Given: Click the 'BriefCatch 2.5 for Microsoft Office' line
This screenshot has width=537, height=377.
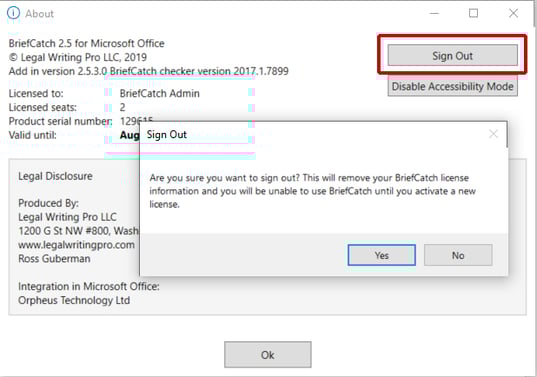Looking at the screenshot, I should [87, 43].
